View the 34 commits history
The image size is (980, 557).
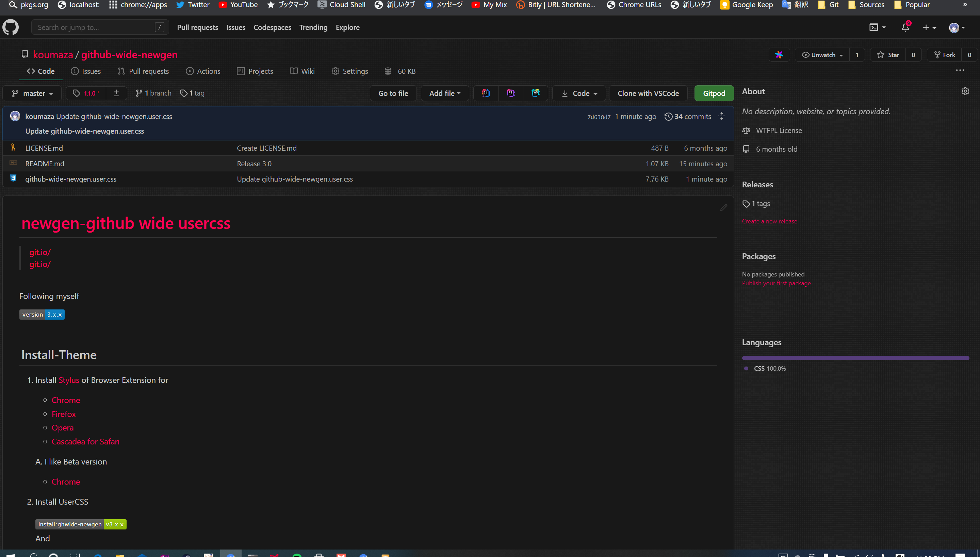(688, 116)
